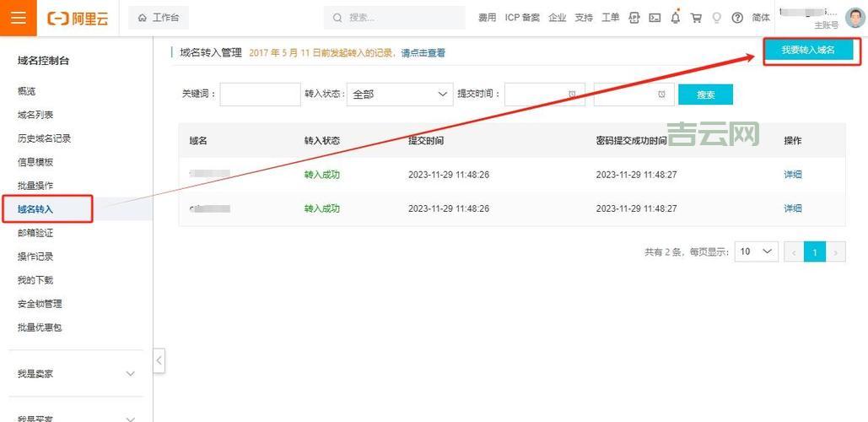This screenshot has width=868, height=422.
Task: Open the help question mark icon
Action: click(736, 18)
